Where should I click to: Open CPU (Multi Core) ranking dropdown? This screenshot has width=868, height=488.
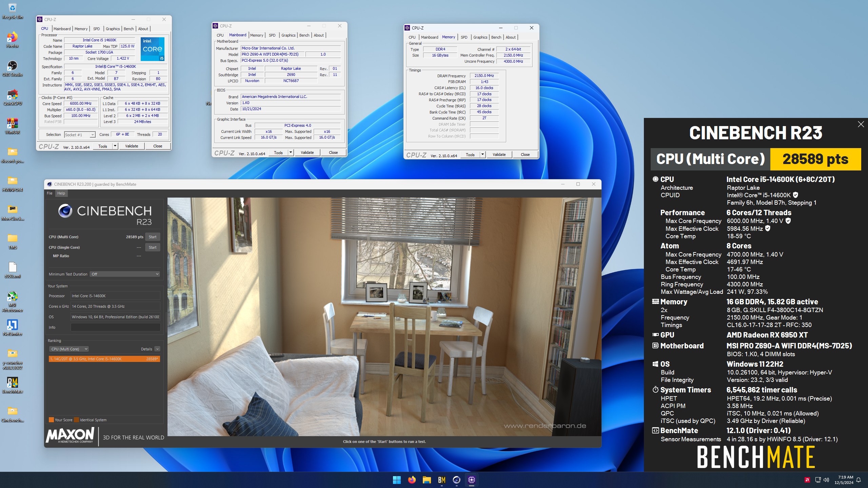click(69, 349)
